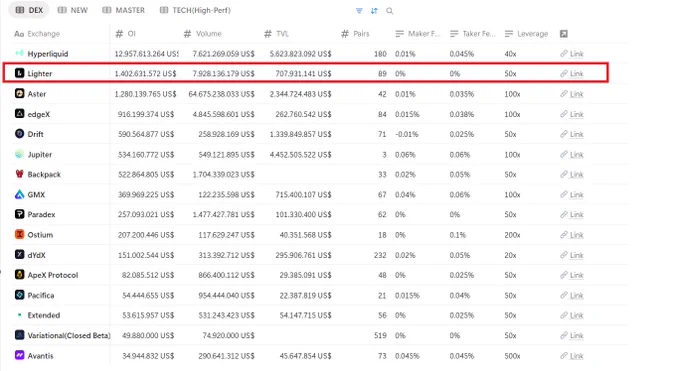Click the Variational exchange logo
This screenshot has width=680, height=371.
pos(20,335)
